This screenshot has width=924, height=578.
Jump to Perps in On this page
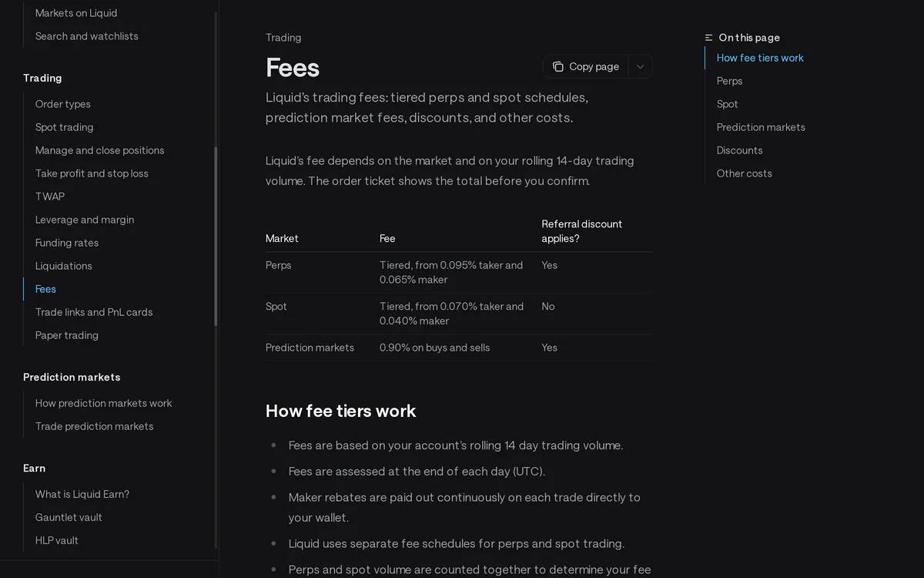coord(730,81)
